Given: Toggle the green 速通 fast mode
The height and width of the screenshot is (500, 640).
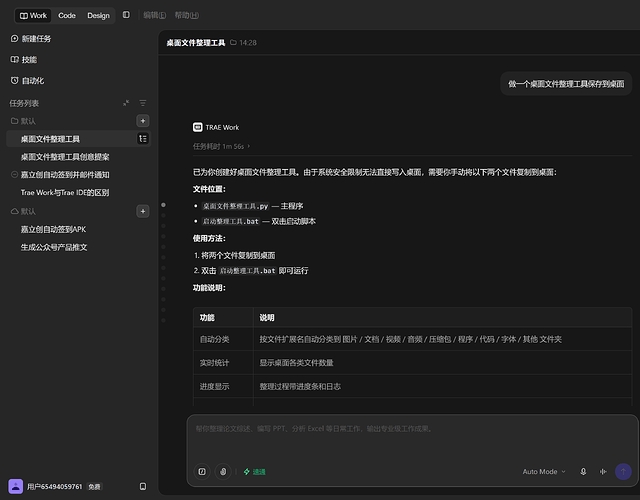Looking at the screenshot, I should click(255, 472).
